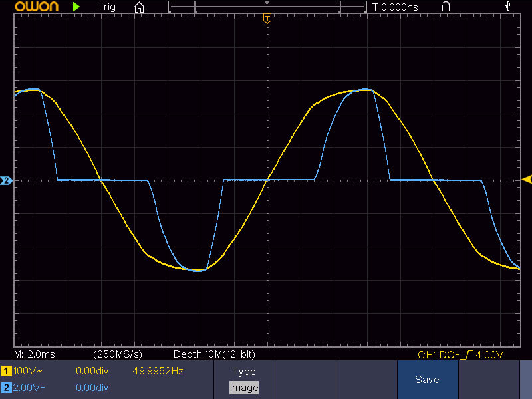The image size is (532, 399).
Task: Click the green Run/Stop play indicator
Action: [77, 7]
